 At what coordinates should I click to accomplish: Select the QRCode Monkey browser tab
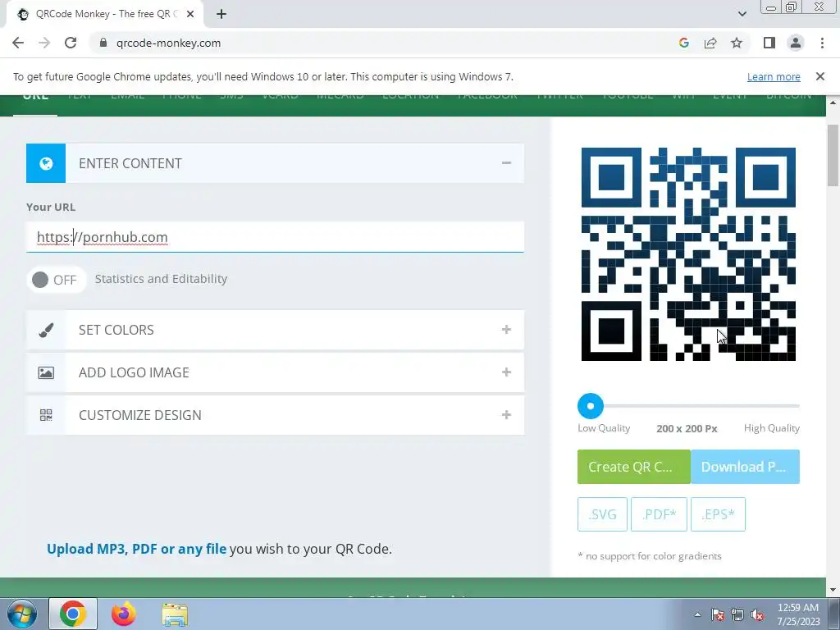(x=105, y=14)
